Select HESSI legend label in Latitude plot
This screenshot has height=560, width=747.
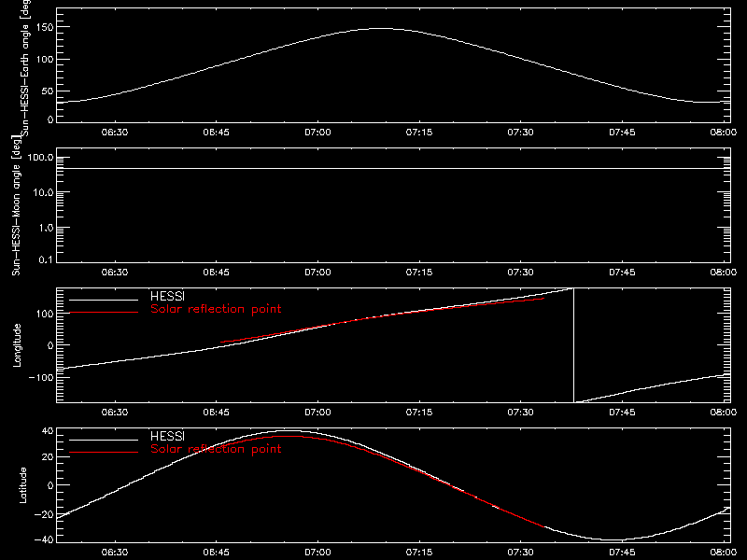click(x=167, y=436)
